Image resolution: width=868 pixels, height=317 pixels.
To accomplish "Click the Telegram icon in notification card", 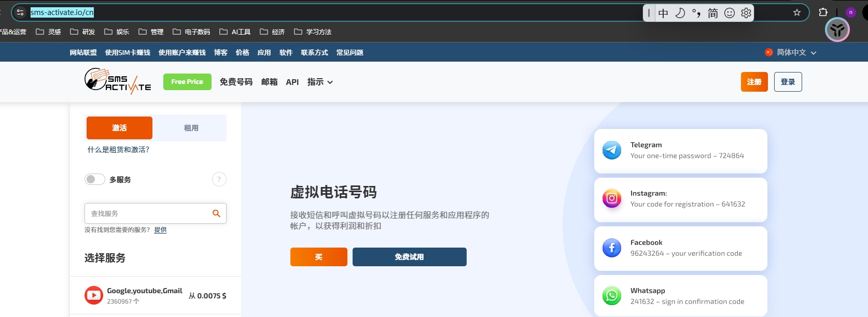I will (612, 150).
